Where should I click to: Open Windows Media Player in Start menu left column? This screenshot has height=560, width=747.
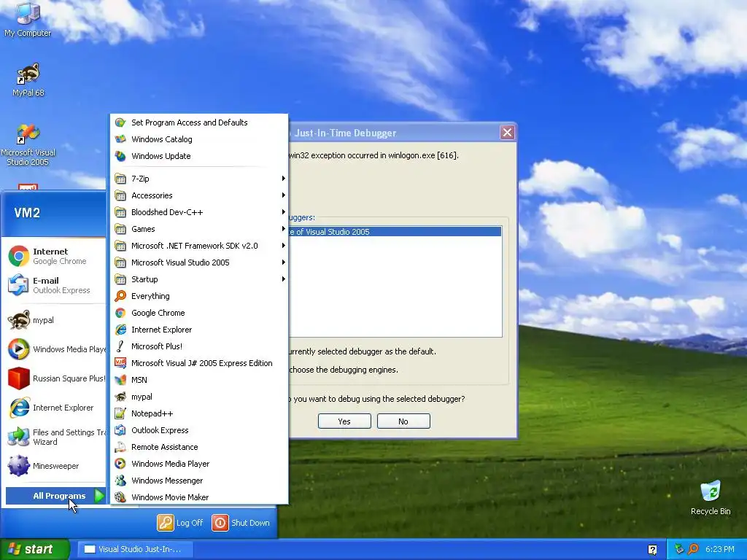click(x=56, y=349)
